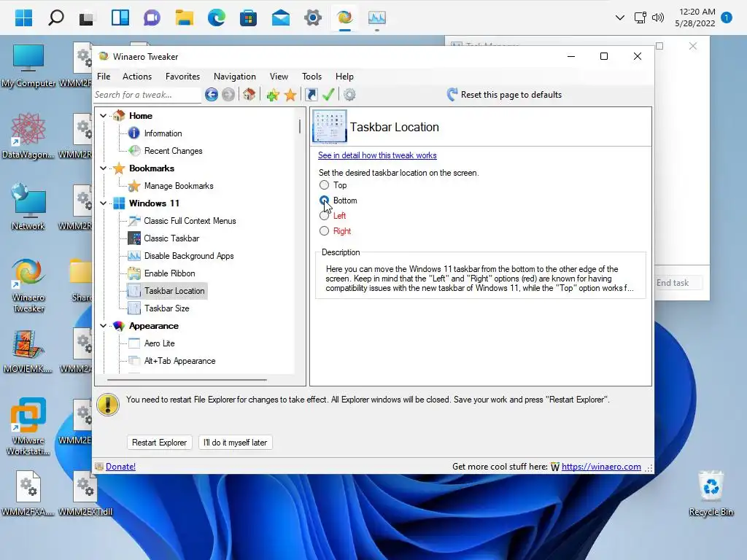Image resolution: width=747 pixels, height=560 pixels.
Task: Open the Chat taskbar icon
Action: pos(152,18)
